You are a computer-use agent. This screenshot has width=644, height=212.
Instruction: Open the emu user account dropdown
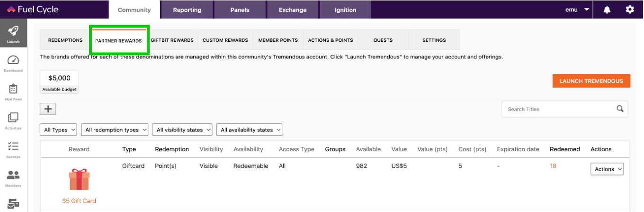point(577,9)
